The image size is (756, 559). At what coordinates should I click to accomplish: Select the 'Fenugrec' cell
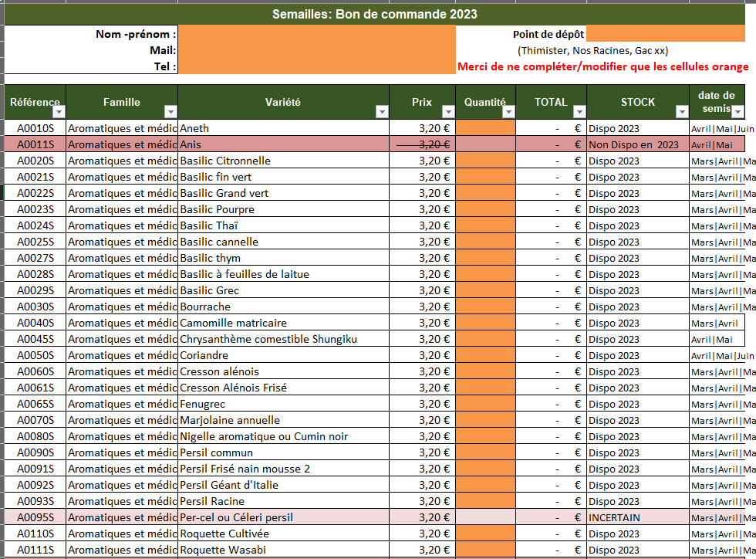(284, 404)
